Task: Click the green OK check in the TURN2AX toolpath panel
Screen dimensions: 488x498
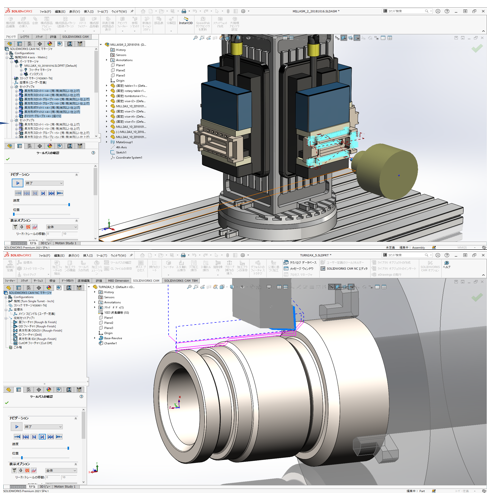Action: [7, 403]
